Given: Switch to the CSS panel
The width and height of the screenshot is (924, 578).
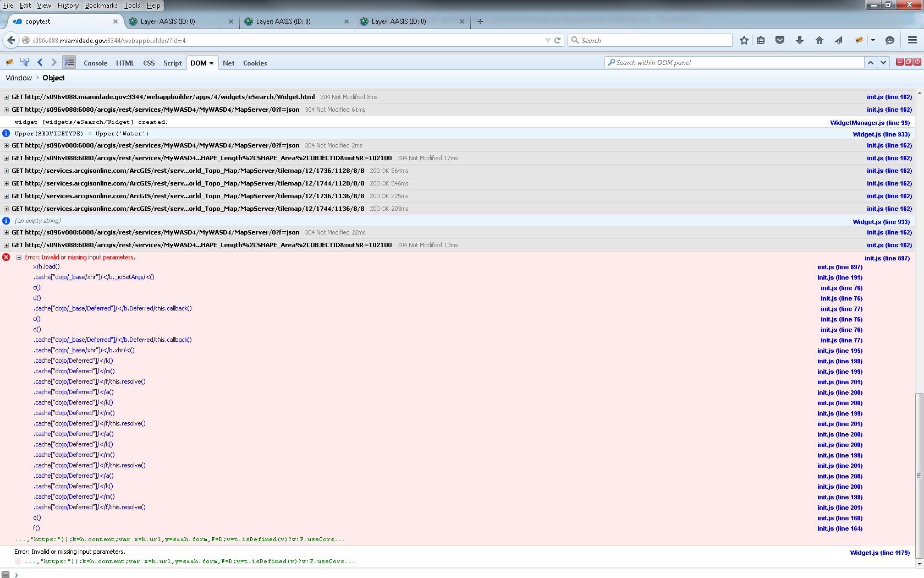Looking at the screenshot, I should 148,63.
